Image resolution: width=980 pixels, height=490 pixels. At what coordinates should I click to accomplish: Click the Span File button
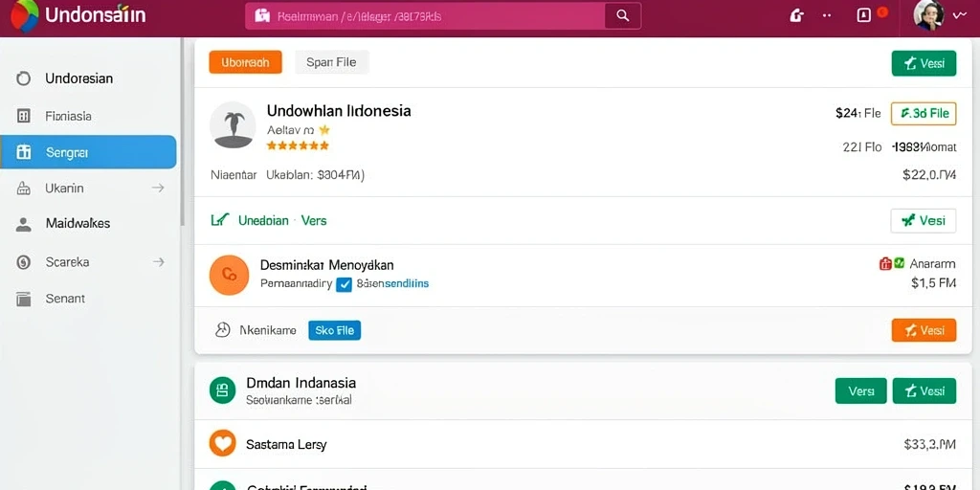[x=331, y=62]
